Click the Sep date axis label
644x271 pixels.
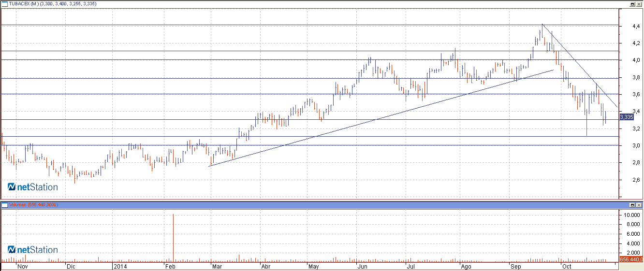coord(516,266)
